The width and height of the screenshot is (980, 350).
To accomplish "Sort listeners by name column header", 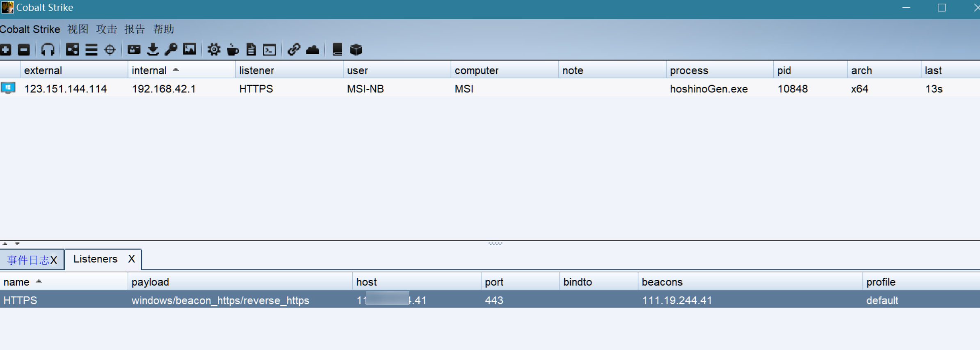I will tap(64, 282).
